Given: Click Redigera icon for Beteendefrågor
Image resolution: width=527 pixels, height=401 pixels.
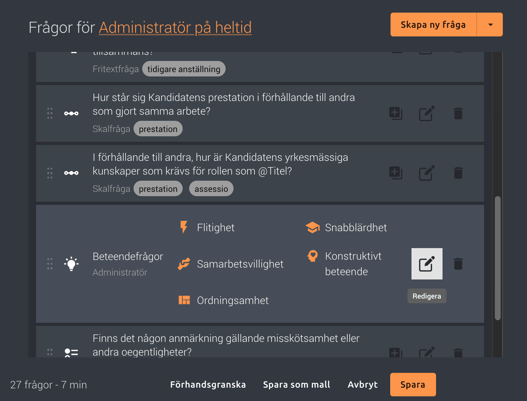Looking at the screenshot, I should pos(427,264).
